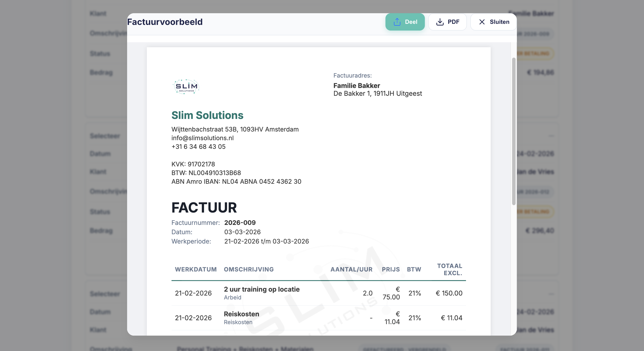Download the invoice via PDF label
Screen dimensions: 644x351
click(x=453, y=22)
